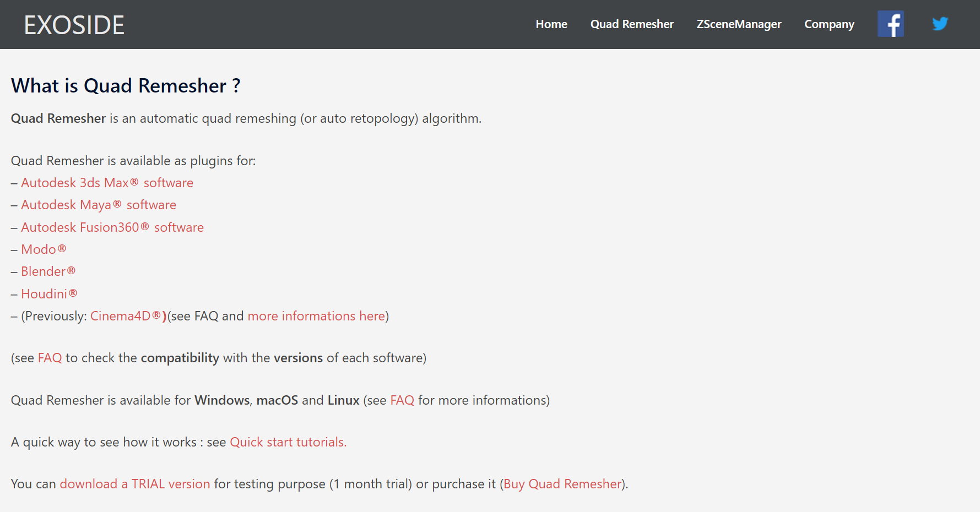Open the Exoside Facebook page icon

point(890,24)
